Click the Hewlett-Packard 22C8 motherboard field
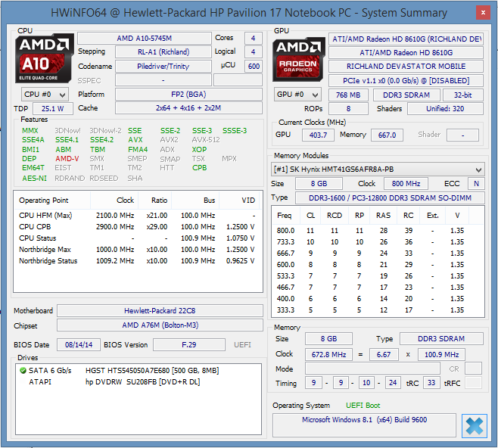The image size is (498, 448). click(x=160, y=310)
